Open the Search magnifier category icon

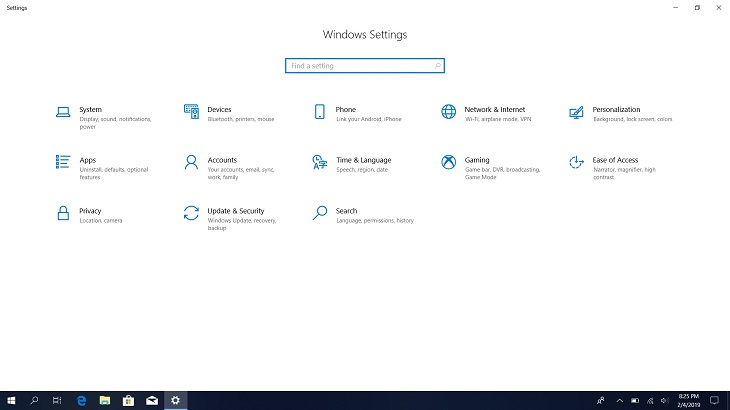pos(320,213)
